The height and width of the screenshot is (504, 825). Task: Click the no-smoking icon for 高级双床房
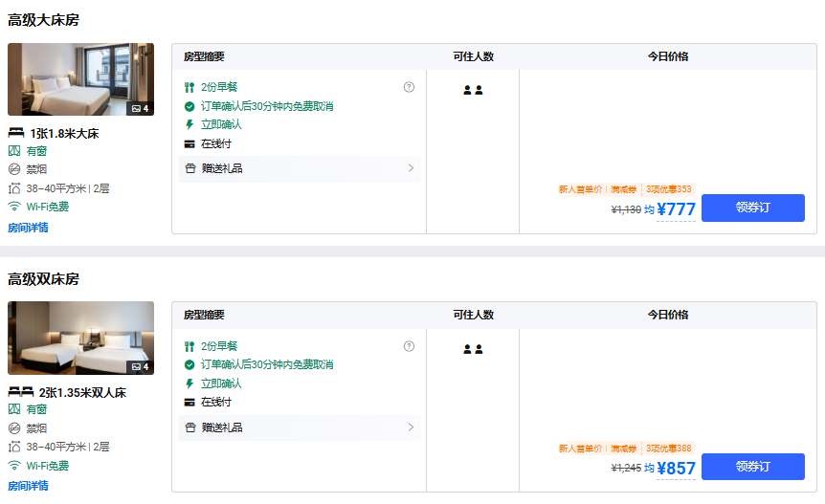[14, 428]
